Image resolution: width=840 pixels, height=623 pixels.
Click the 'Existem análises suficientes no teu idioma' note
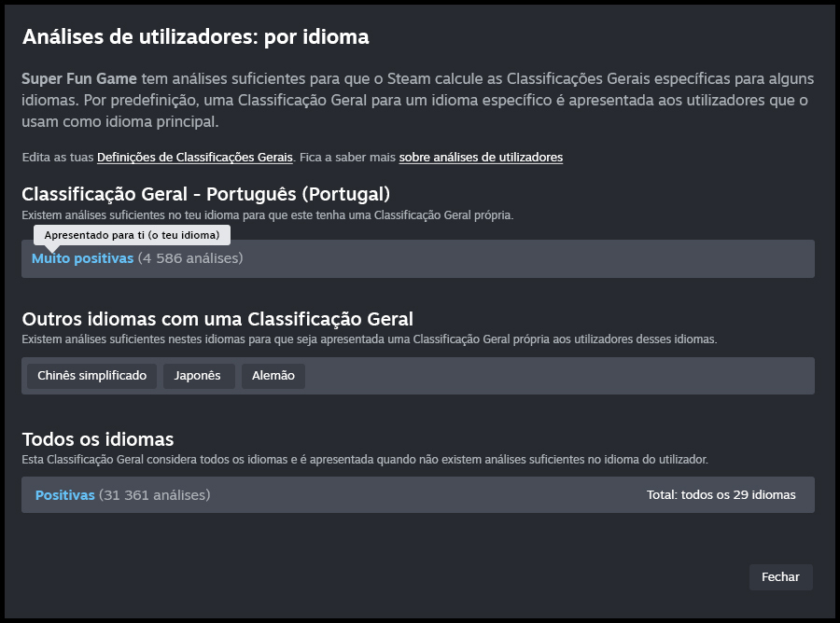(268, 215)
